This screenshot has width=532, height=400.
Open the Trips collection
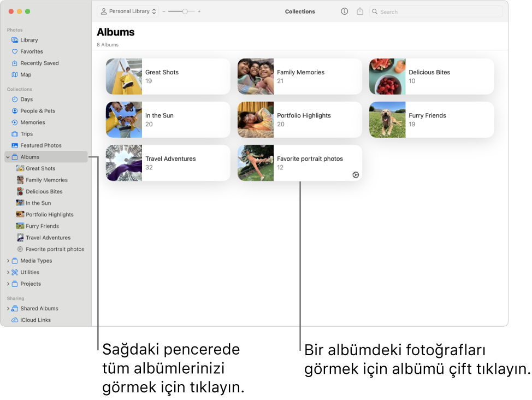pyautogui.click(x=26, y=134)
